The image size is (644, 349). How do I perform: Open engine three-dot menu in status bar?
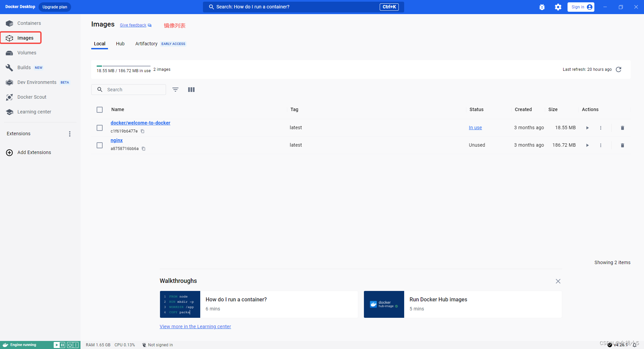(x=76, y=345)
